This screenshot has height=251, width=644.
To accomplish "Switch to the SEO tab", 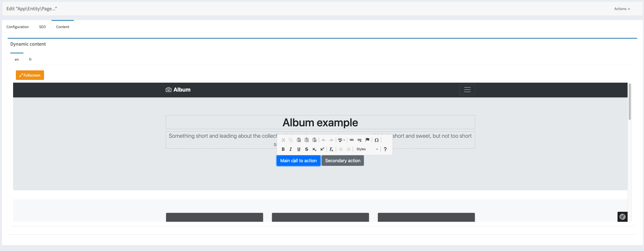I will click(x=42, y=27).
